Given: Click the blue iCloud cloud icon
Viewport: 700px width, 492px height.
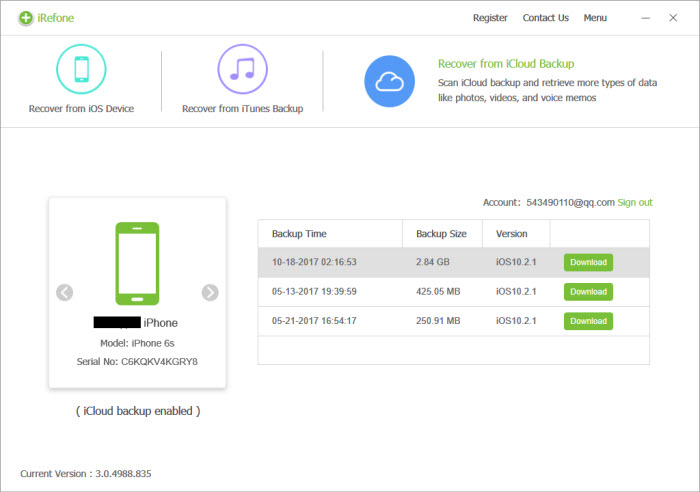Looking at the screenshot, I should click(x=389, y=81).
